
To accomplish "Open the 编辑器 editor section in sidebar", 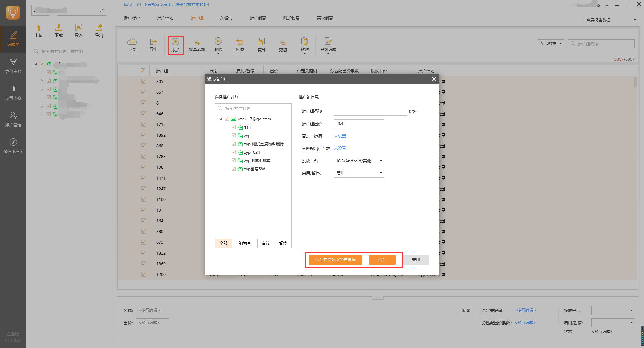I will (13, 39).
